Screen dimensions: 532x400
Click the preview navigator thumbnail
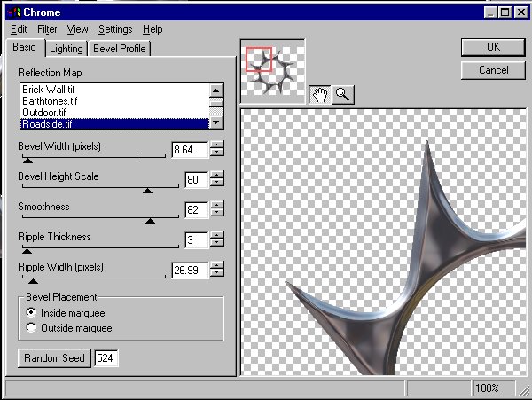[x=273, y=69]
